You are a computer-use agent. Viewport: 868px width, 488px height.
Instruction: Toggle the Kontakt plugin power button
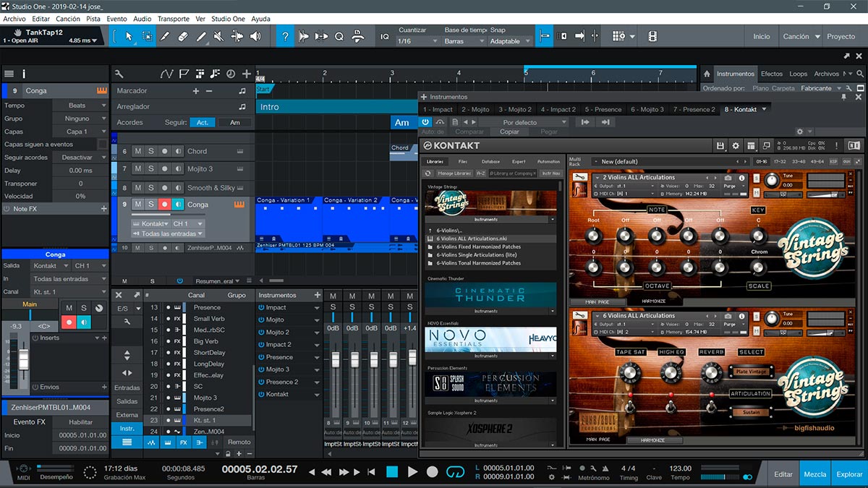click(425, 122)
